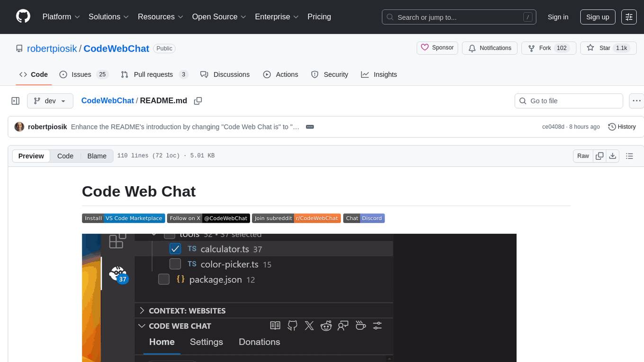The image size is (644, 362).
Task: Open the Install VS Code Marketplace badge
Action: [124, 218]
